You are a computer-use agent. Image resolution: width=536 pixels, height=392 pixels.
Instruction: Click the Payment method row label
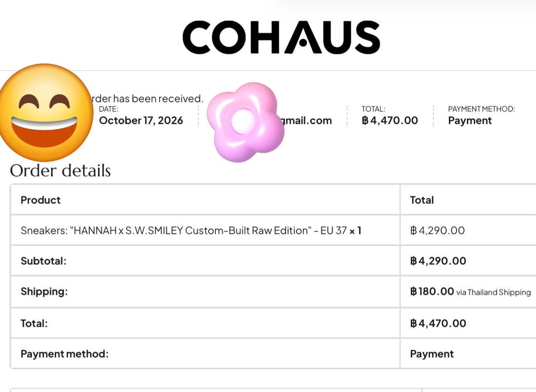[64, 354]
